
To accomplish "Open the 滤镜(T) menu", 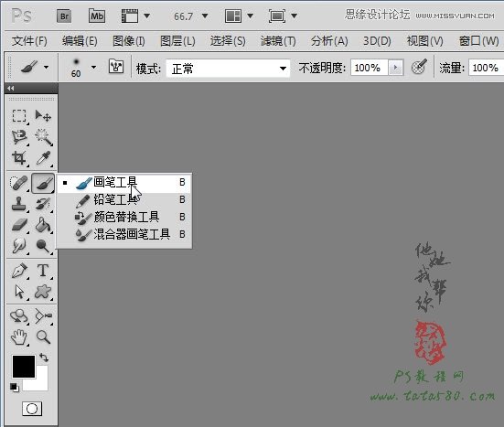I will click(278, 41).
